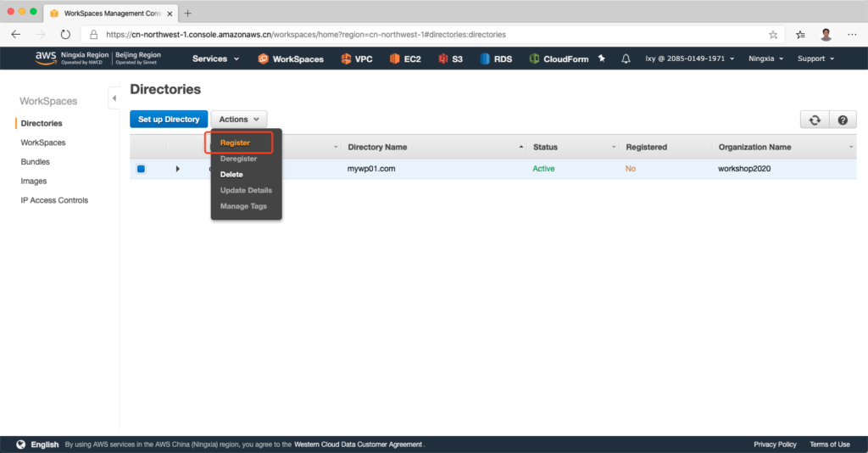Choose Register from the Actions menu

[x=236, y=143]
